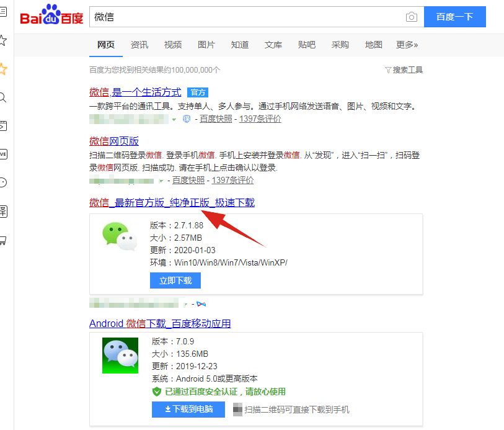Switch to the 文库 tab

(273, 45)
